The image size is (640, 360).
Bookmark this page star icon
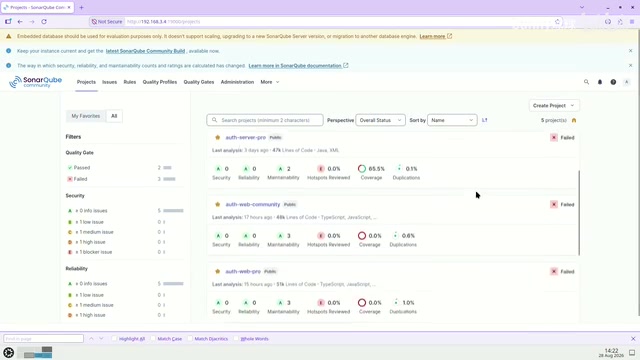pyautogui.click(x=557, y=22)
